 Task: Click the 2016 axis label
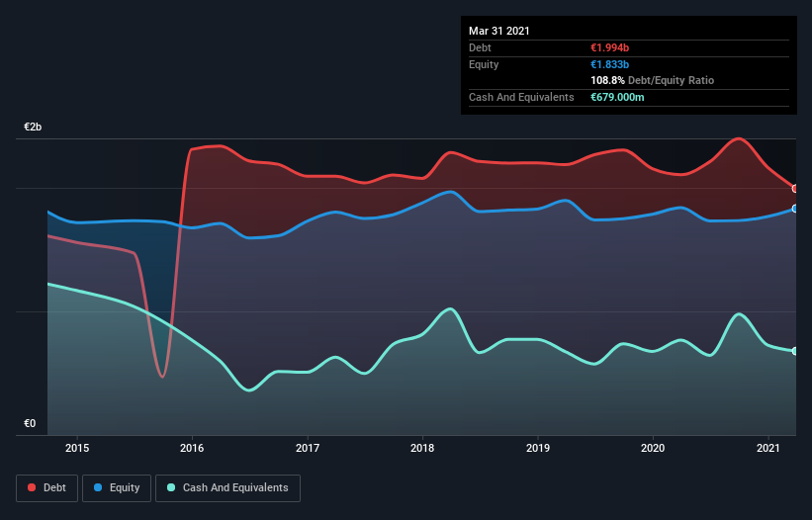[x=192, y=448]
